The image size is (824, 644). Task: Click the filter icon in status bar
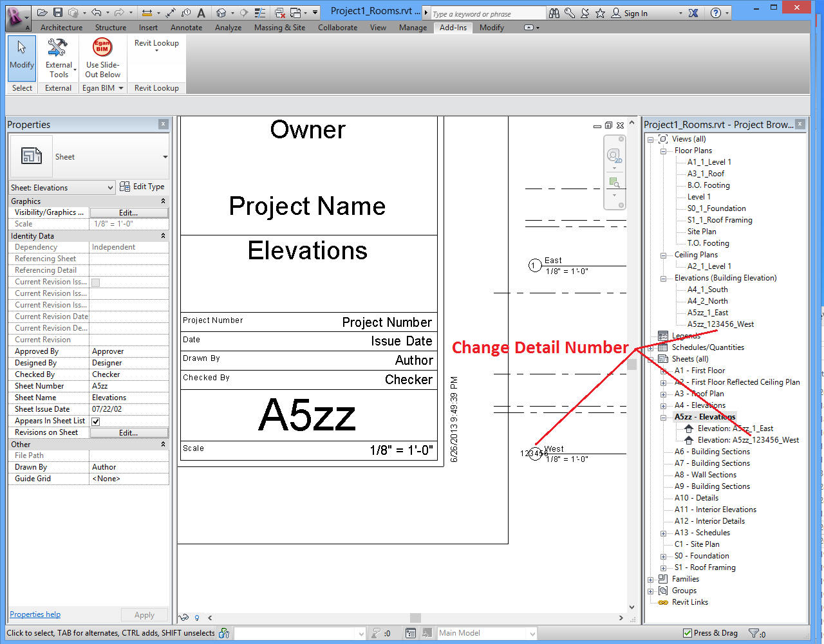[753, 633]
